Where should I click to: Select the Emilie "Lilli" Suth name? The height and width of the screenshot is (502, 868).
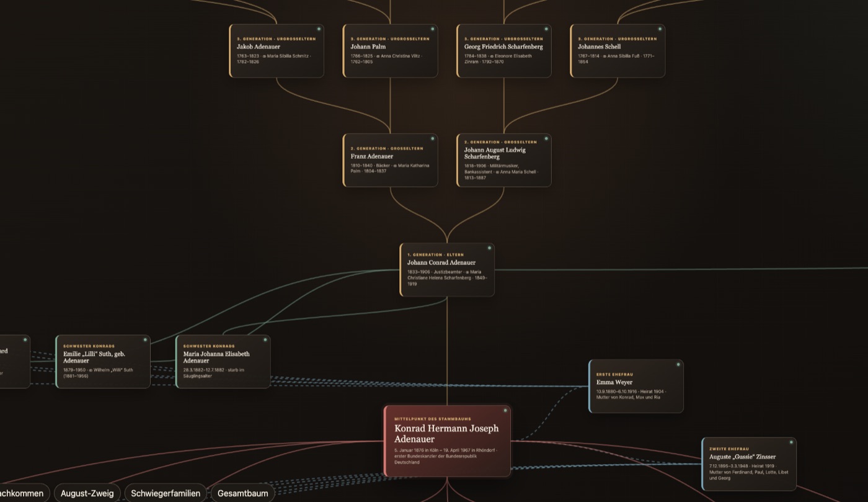pyautogui.click(x=94, y=357)
